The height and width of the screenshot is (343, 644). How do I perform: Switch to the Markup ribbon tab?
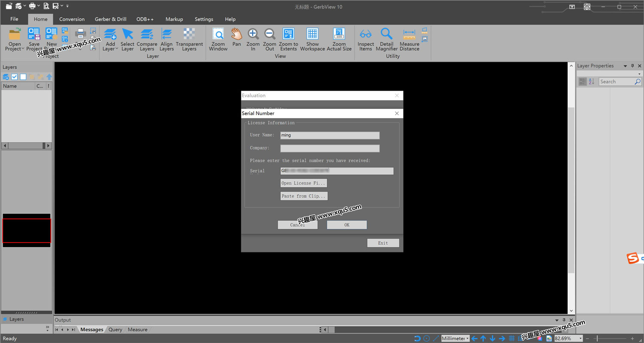(x=174, y=19)
